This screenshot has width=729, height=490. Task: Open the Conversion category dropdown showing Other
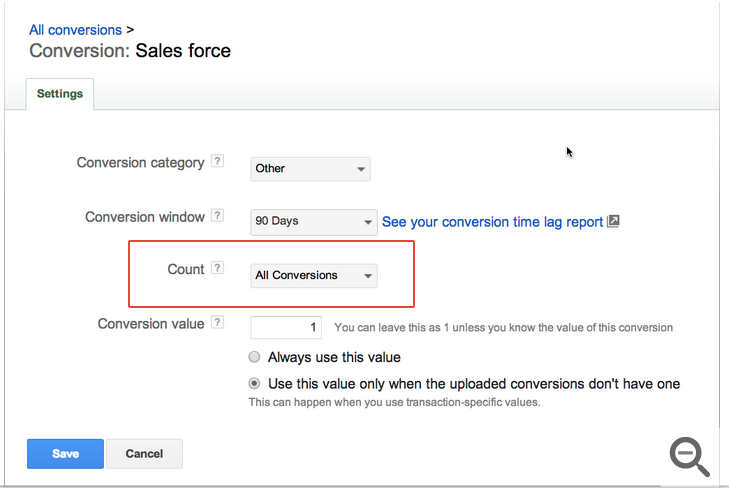tap(310, 169)
